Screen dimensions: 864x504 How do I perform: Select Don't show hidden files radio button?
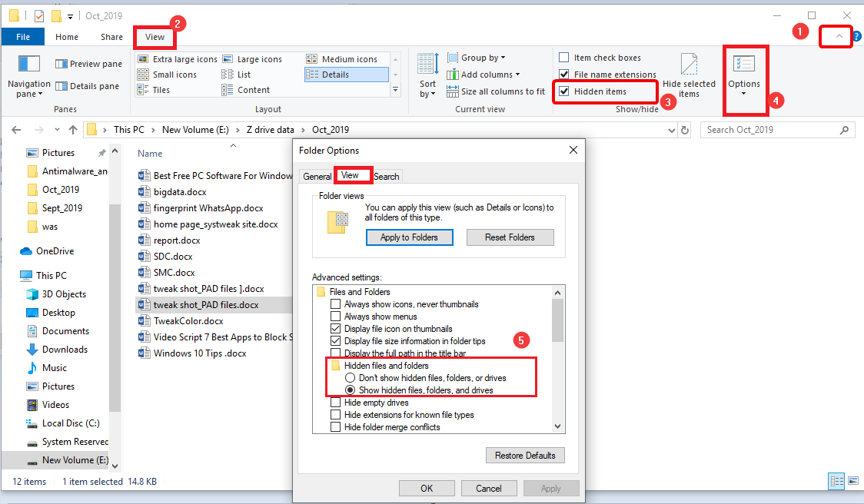[x=350, y=378]
